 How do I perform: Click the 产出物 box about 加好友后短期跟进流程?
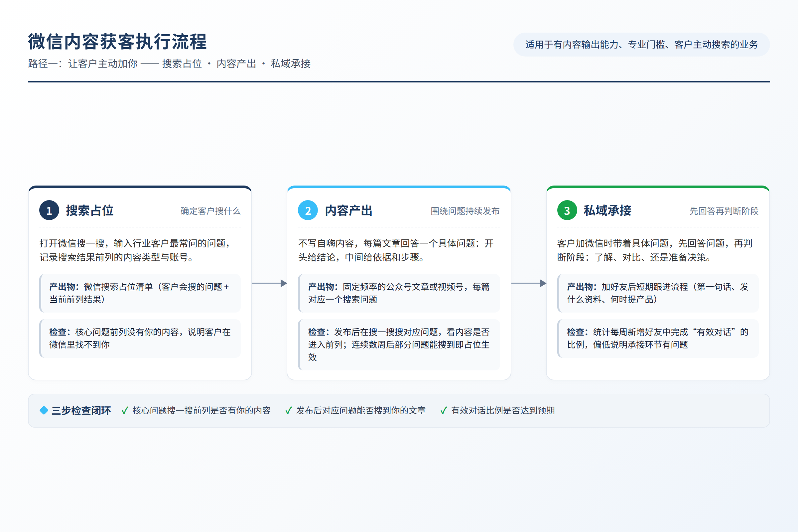click(658, 293)
